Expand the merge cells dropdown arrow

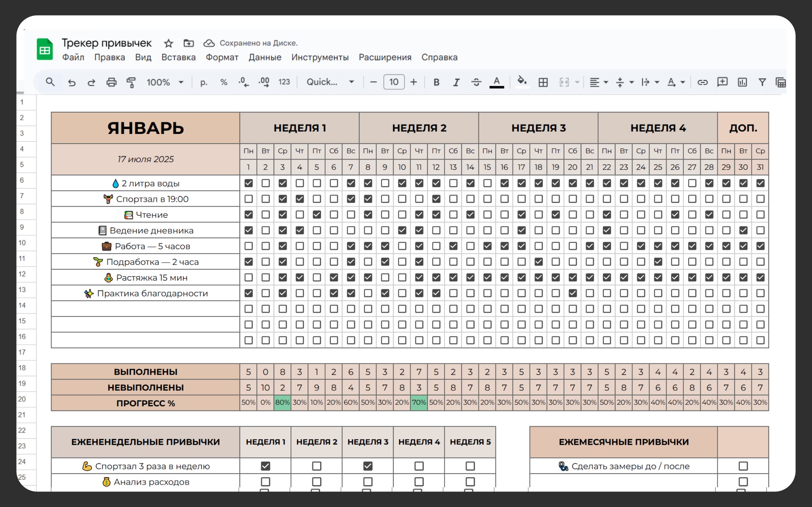tap(577, 82)
